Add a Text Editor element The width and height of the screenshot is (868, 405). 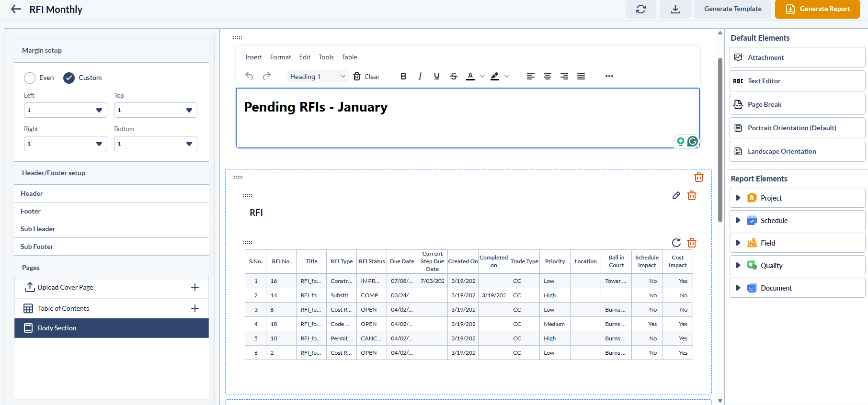[798, 81]
